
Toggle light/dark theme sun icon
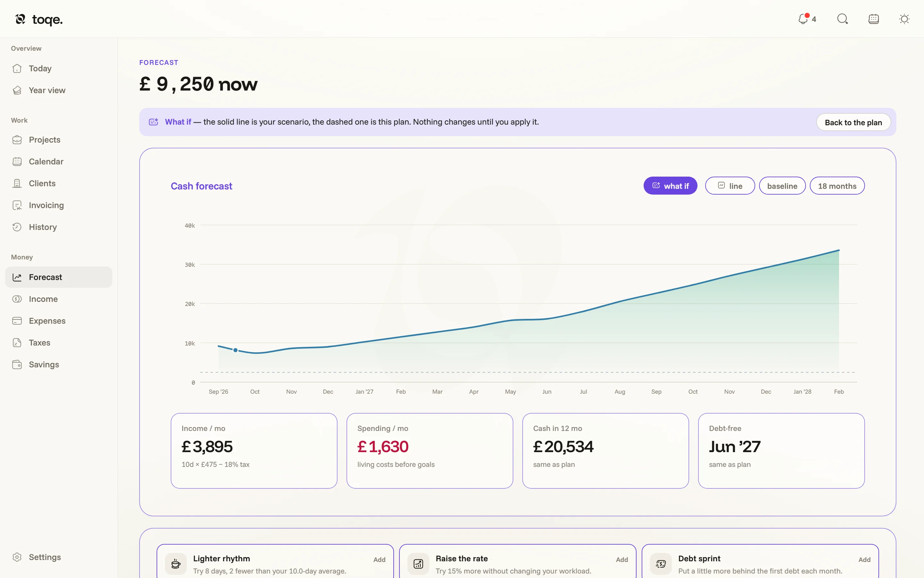[x=904, y=19]
